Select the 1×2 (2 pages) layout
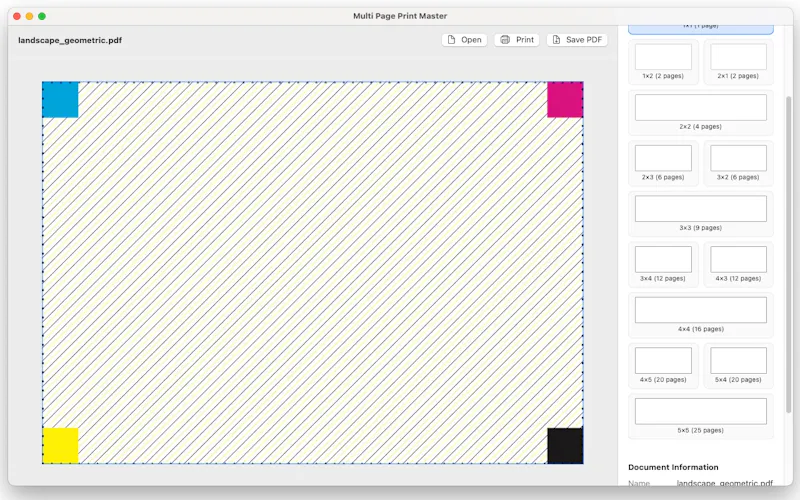 click(x=663, y=62)
